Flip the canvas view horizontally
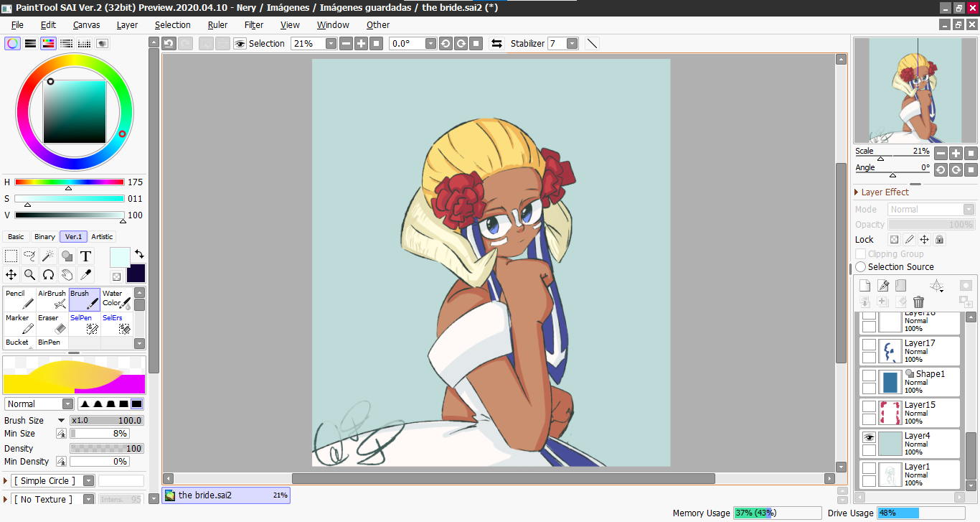980x522 pixels. 496,43
